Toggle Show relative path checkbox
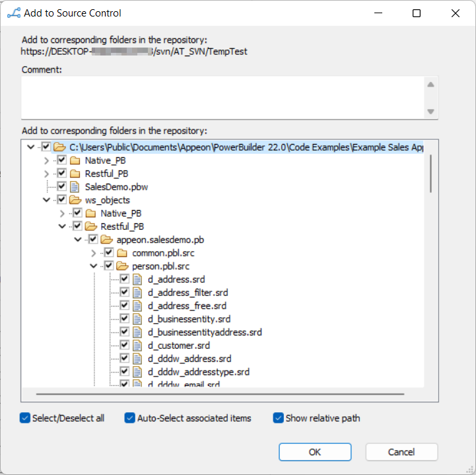 278,418
